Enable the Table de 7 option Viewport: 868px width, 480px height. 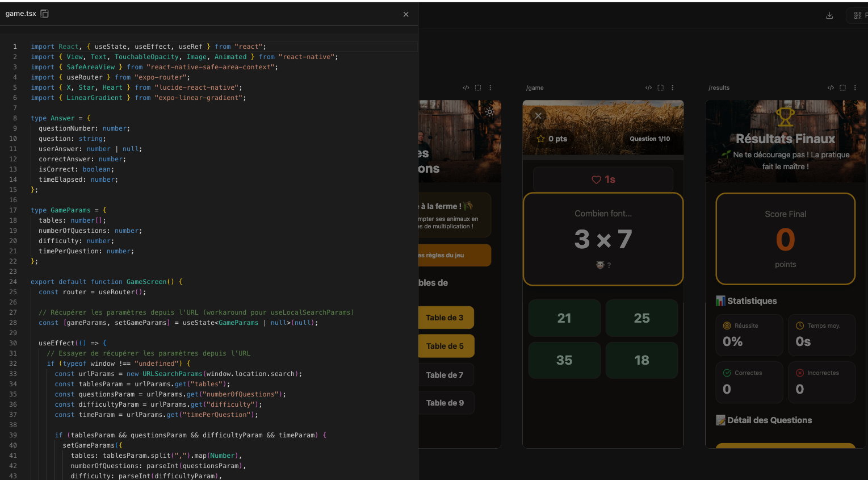(x=445, y=375)
